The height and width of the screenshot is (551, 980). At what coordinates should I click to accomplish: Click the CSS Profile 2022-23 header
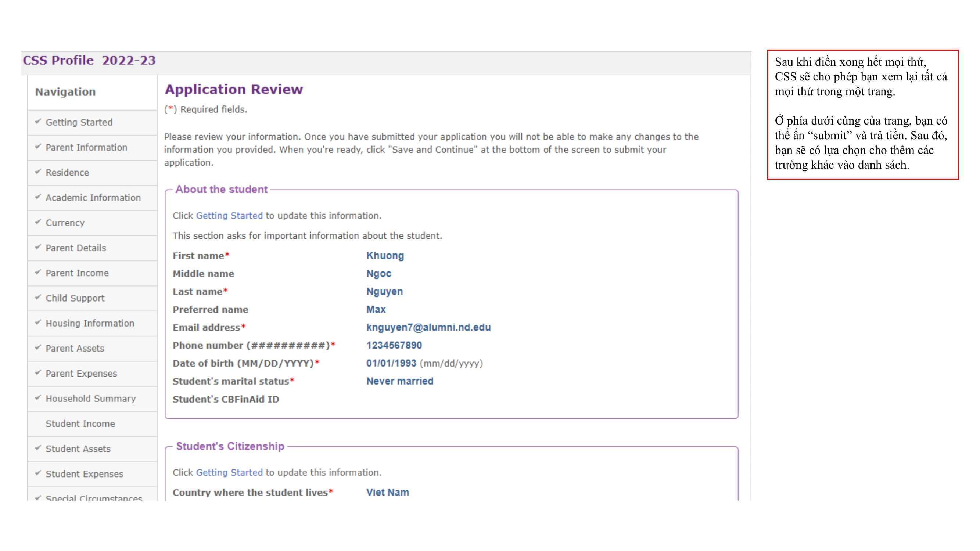(x=89, y=60)
